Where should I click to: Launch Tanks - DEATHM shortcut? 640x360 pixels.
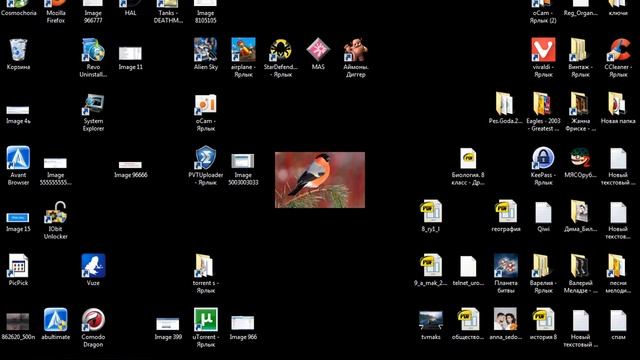[168, 4]
